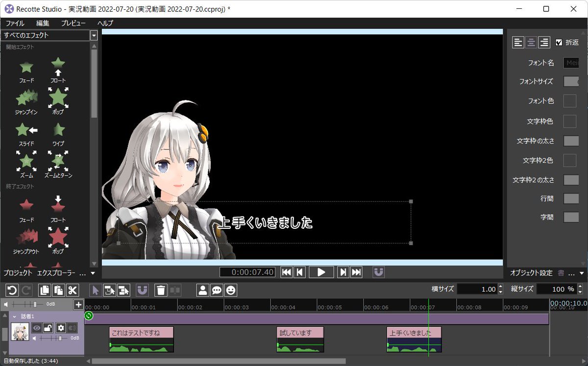Jump to the end of the timeline
This screenshot has height=366, width=588.
356,272
